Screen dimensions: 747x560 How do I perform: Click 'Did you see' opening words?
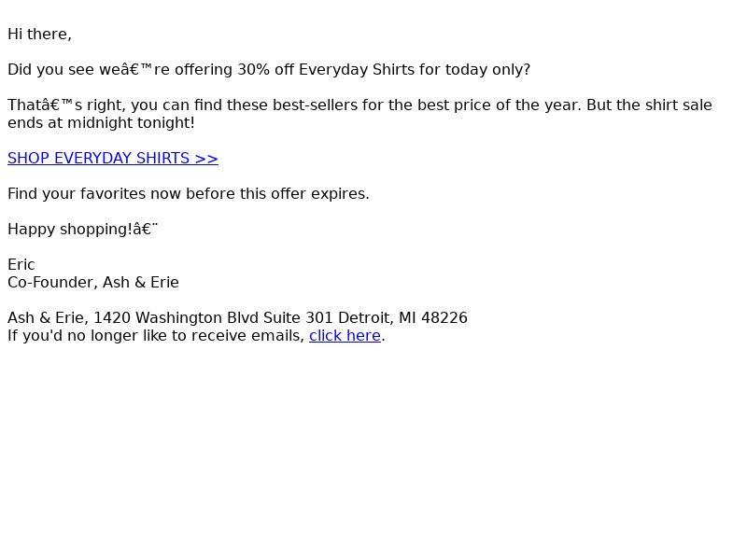(51, 69)
